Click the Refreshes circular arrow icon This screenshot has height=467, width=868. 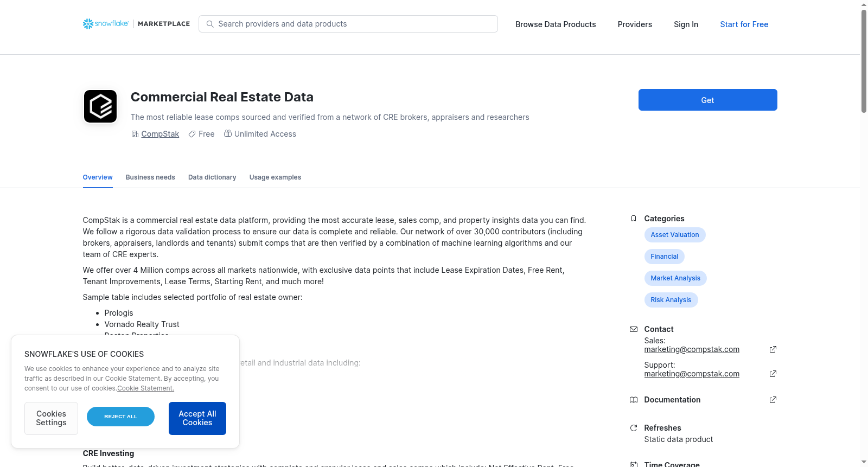click(634, 428)
